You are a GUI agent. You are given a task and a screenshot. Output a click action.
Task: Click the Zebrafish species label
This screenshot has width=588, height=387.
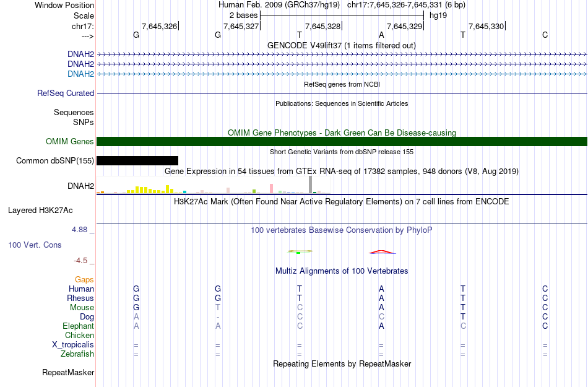(77, 354)
